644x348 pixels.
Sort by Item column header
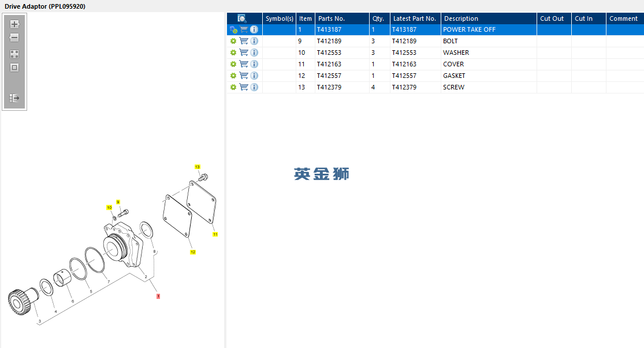(x=305, y=18)
